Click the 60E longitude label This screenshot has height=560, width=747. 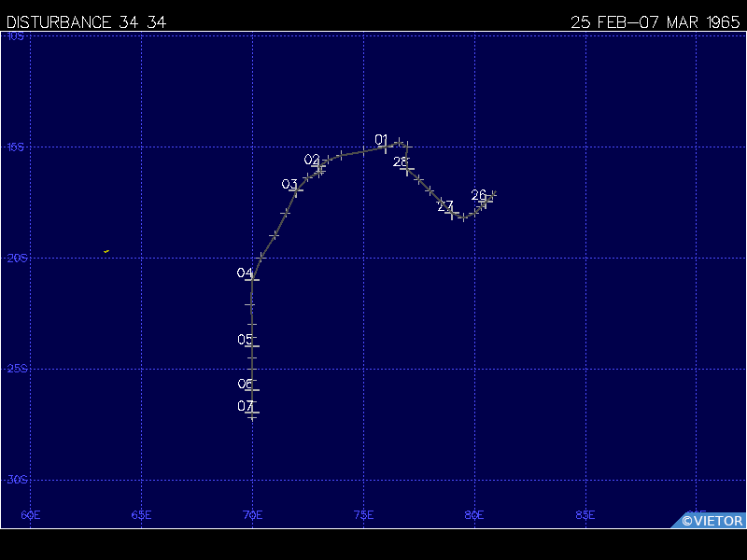[31, 515]
